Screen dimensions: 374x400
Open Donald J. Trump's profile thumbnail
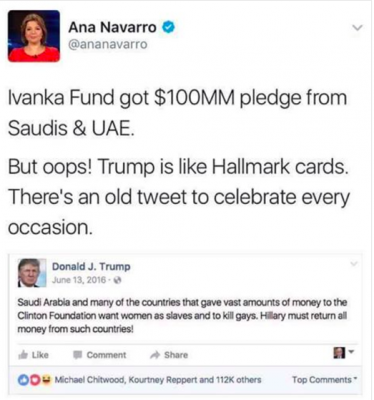click(x=32, y=273)
